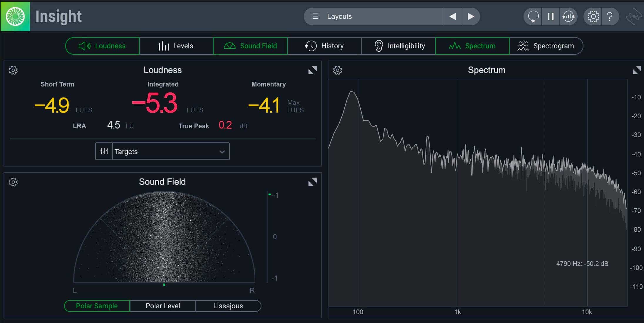Expand the Targets dropdown
Viewport: 644px width, 323px height.
171,151
